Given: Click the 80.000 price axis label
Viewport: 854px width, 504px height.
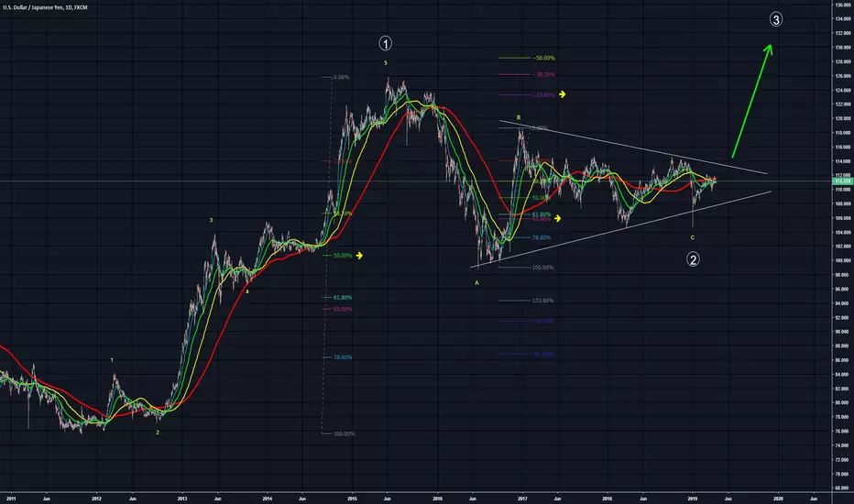Looking at the screenshot, I should (x=842, y=402).
